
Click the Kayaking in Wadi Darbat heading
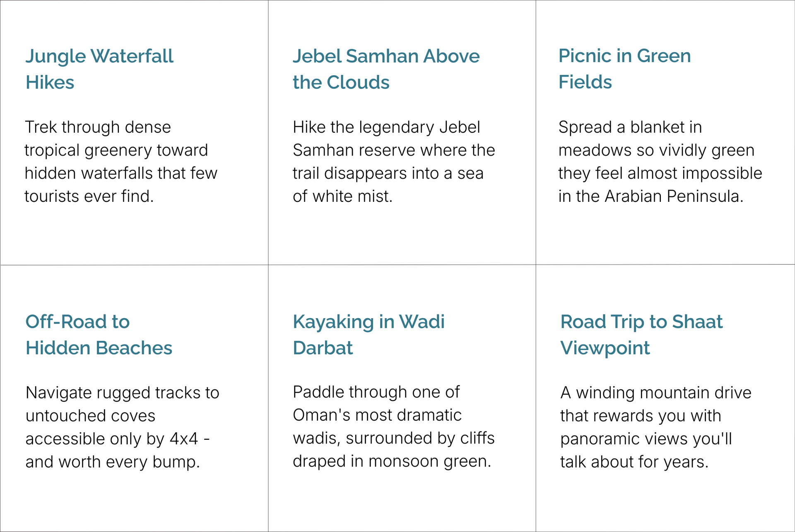pyautogui.click(x=369, y=335)
